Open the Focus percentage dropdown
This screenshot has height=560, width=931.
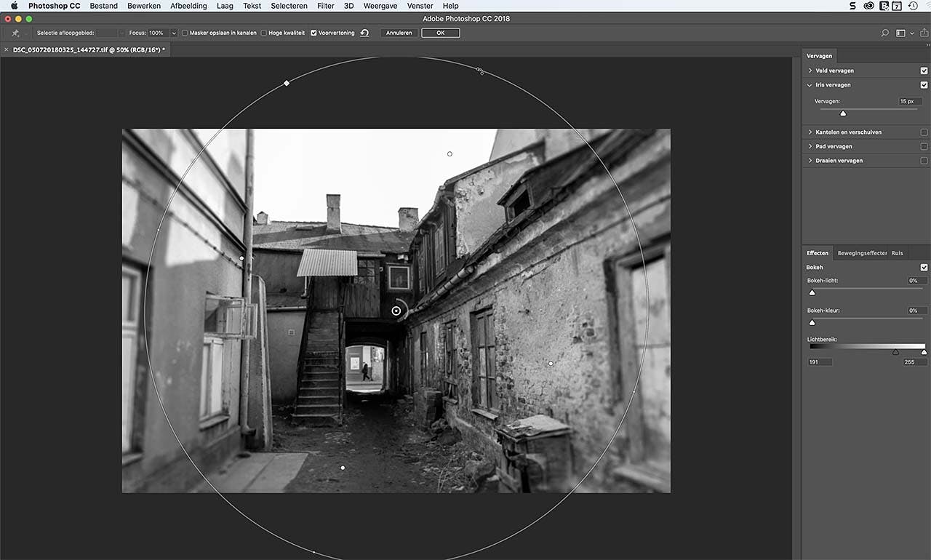pyautogui.click(x=174, y=33)
